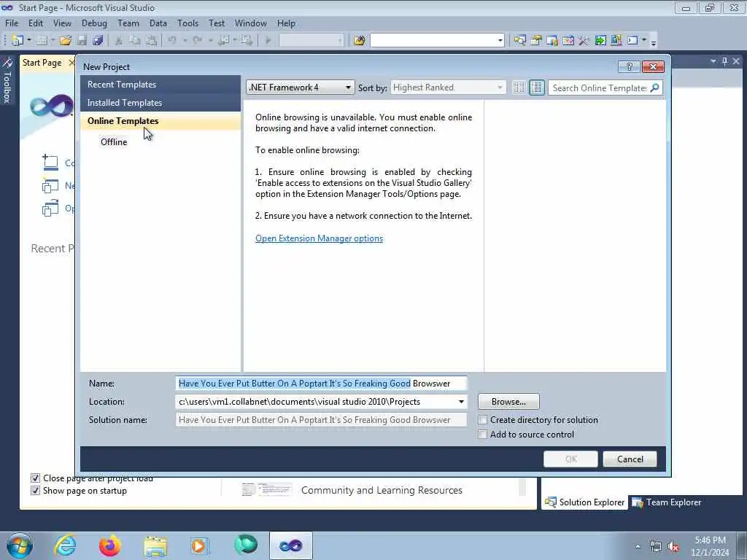This screenshot has height=560, width=747.
Task: Click the Open File folder toolbar icon
Action: [66, 41]
